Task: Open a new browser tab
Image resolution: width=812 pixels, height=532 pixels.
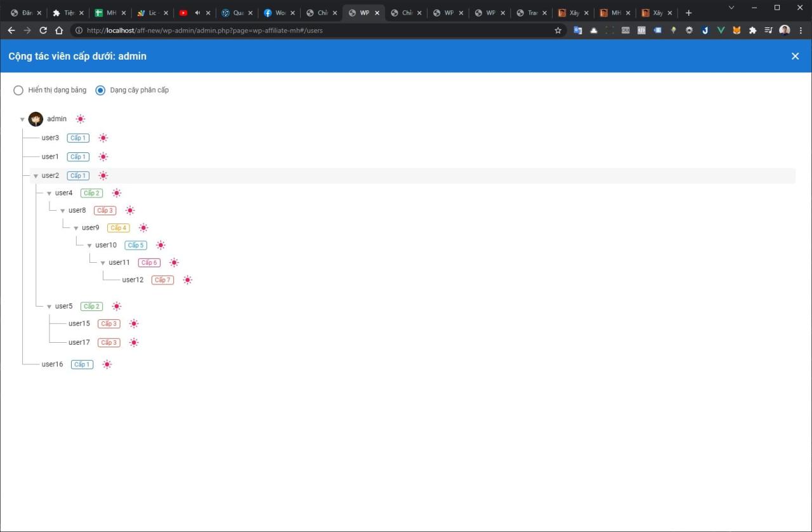Action: click(x=689, y=13)
